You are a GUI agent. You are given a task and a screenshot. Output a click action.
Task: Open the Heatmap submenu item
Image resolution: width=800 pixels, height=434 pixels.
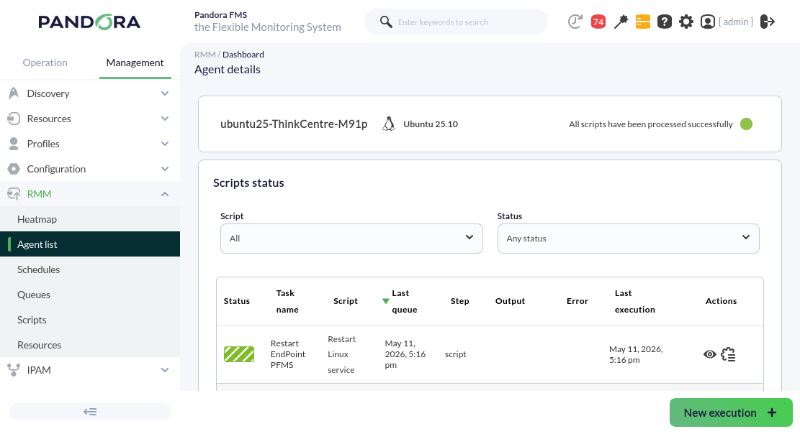pyautogui.click(x=90, y=219)
